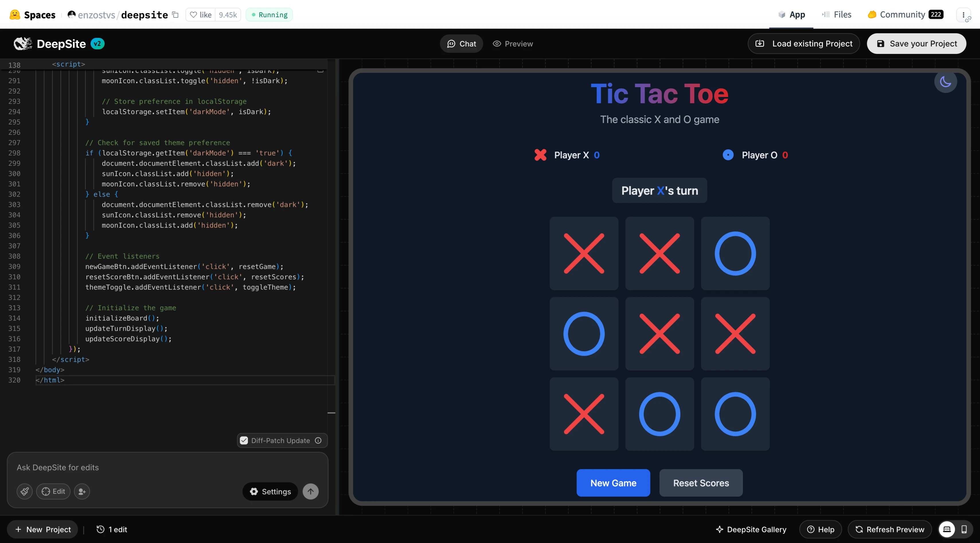
Task: Open the Diff-Patch Update info icon
Action: pyautogui.click(x=318, y=440)
